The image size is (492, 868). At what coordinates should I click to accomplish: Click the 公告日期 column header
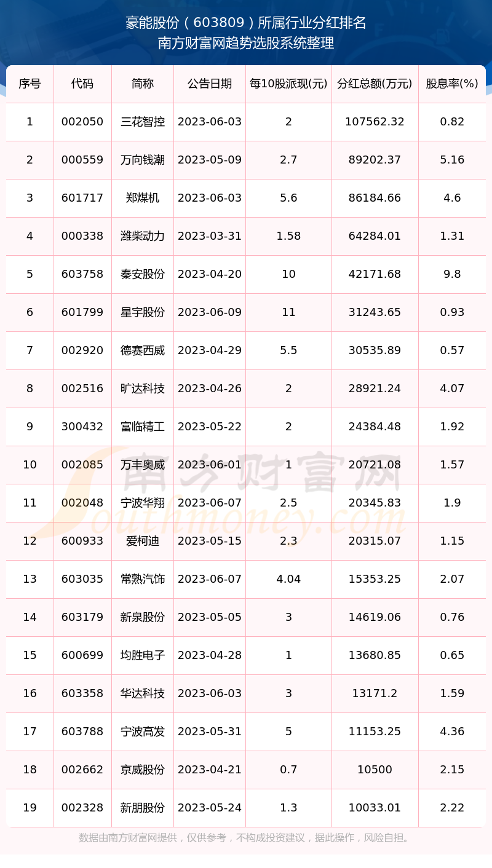(210, 84)
